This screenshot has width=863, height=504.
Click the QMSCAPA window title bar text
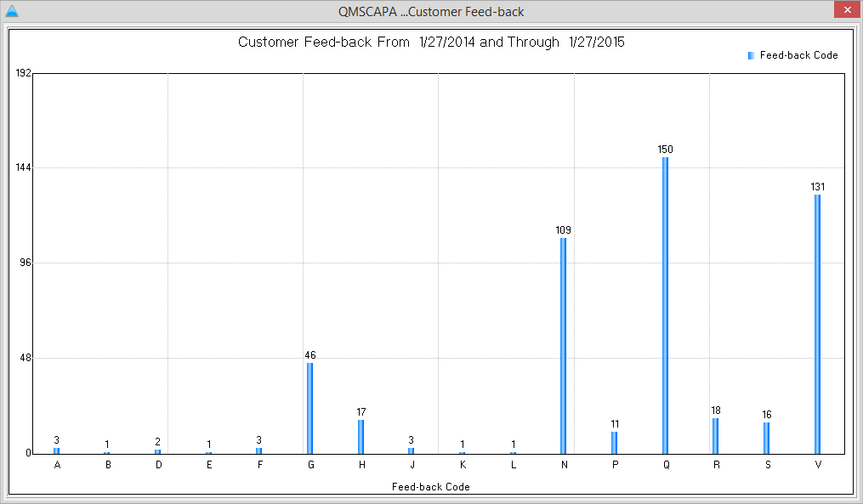(431, 11)
